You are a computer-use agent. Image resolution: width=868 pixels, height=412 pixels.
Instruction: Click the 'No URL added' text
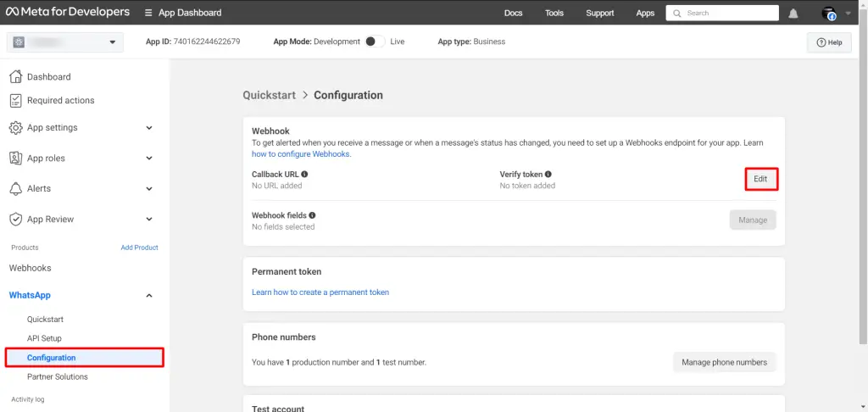coord(277,186)
